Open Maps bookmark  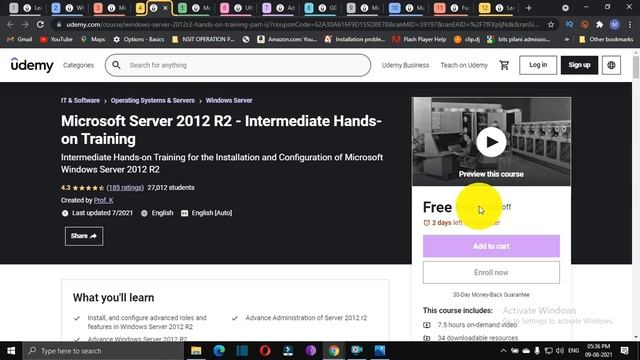click(93, 39)
